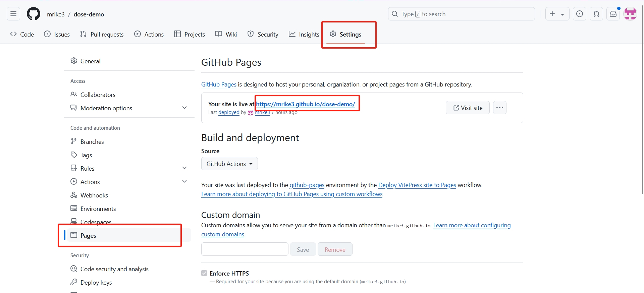Select Webhooks in the settings sidebar
The height and width of the screenshot is (293, 644).
[x=94, y=195]
